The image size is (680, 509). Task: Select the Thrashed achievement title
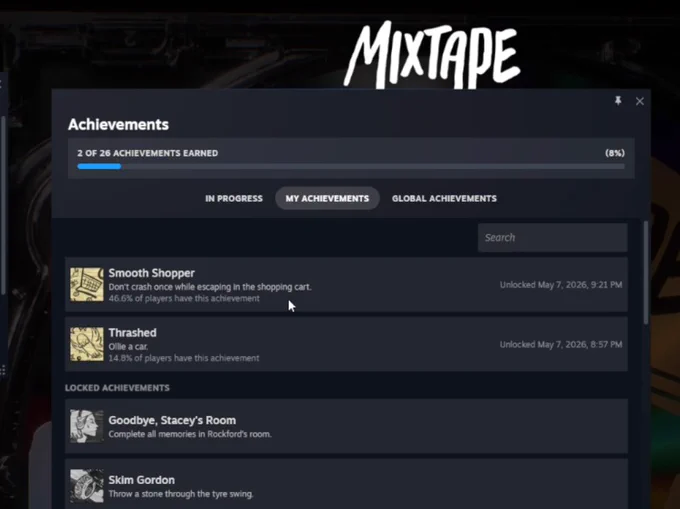click(x=132, y=333)
